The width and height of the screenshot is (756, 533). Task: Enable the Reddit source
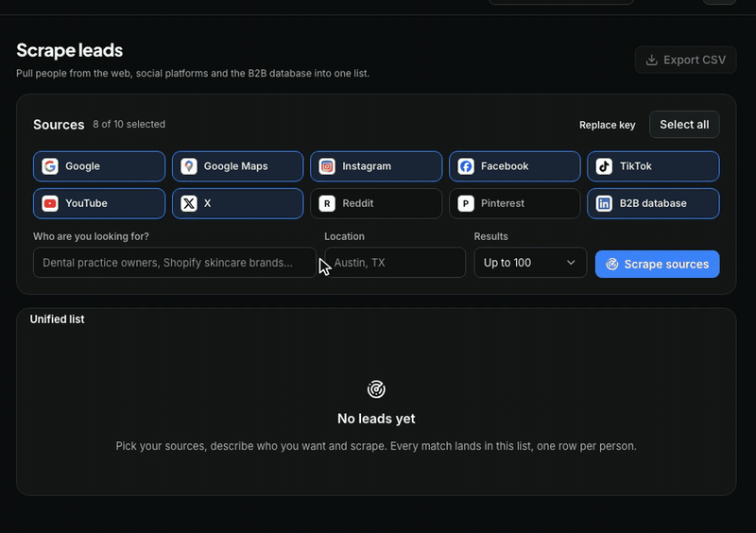pyautogui.click(x=376, y=203)
